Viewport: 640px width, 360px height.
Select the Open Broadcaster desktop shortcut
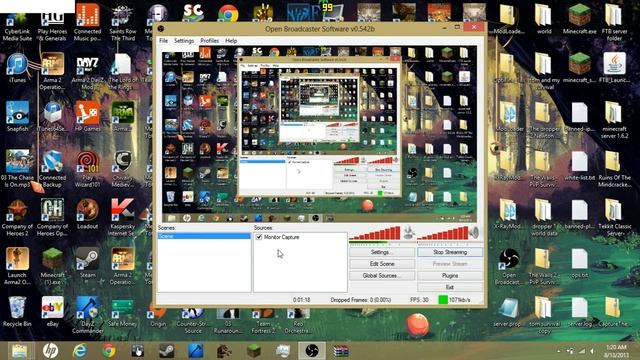coord(509,266)
